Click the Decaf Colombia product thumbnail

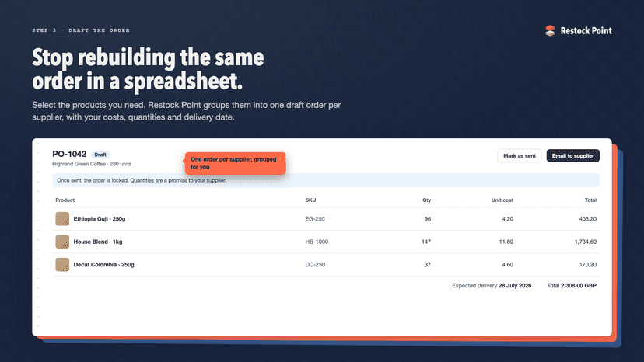coord(62,265)
